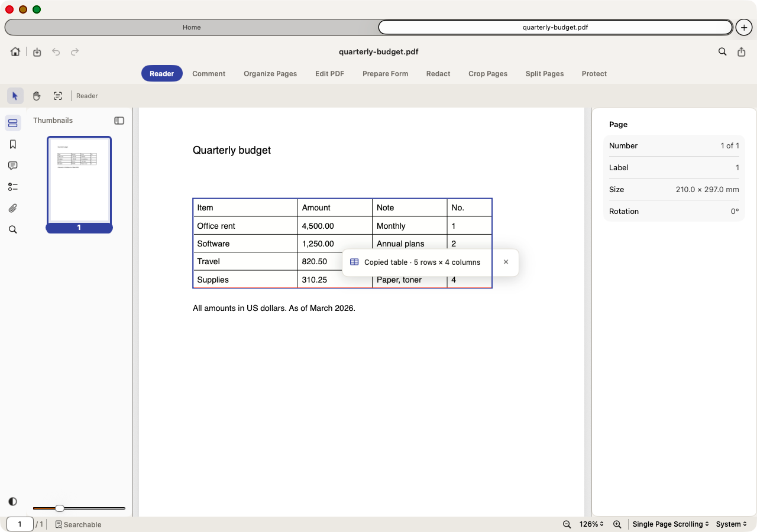The height and width of the screenshot is (532, 757).
Task: Switch to Edit PDF mode
Action: point(329,74)
